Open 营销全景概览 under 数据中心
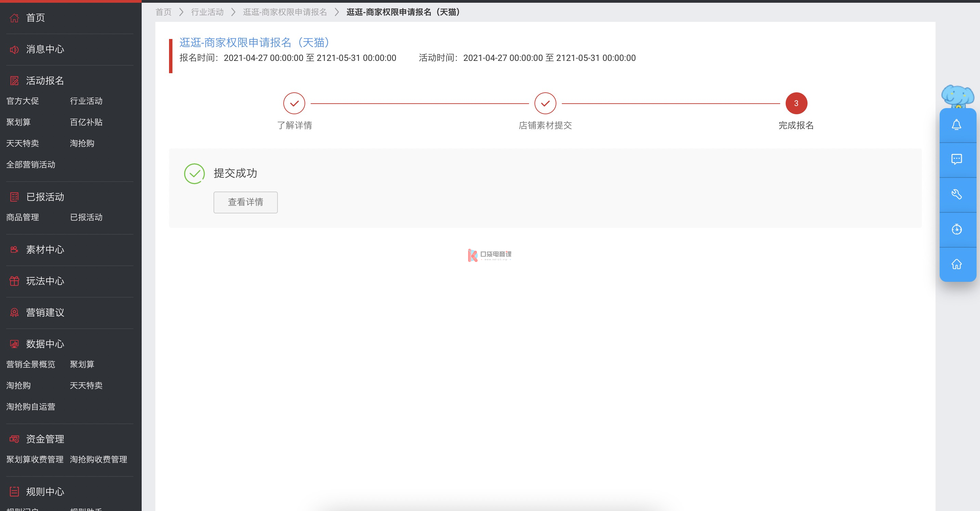980x511 pixels. click(31, 365)
